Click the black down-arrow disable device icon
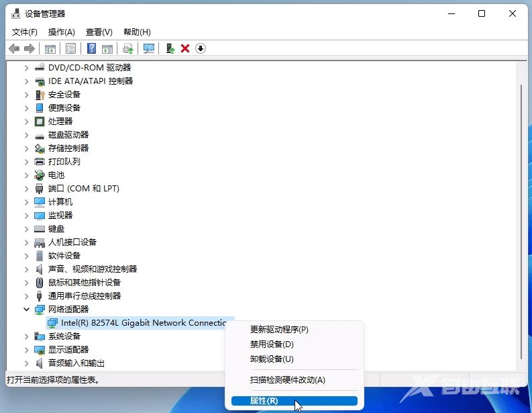 [201, 48]
